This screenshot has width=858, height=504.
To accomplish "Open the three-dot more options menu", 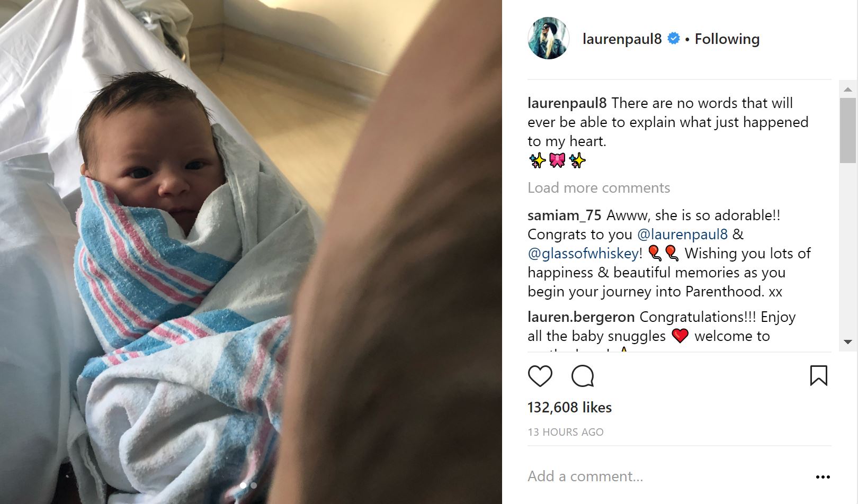I will [823, 477].
